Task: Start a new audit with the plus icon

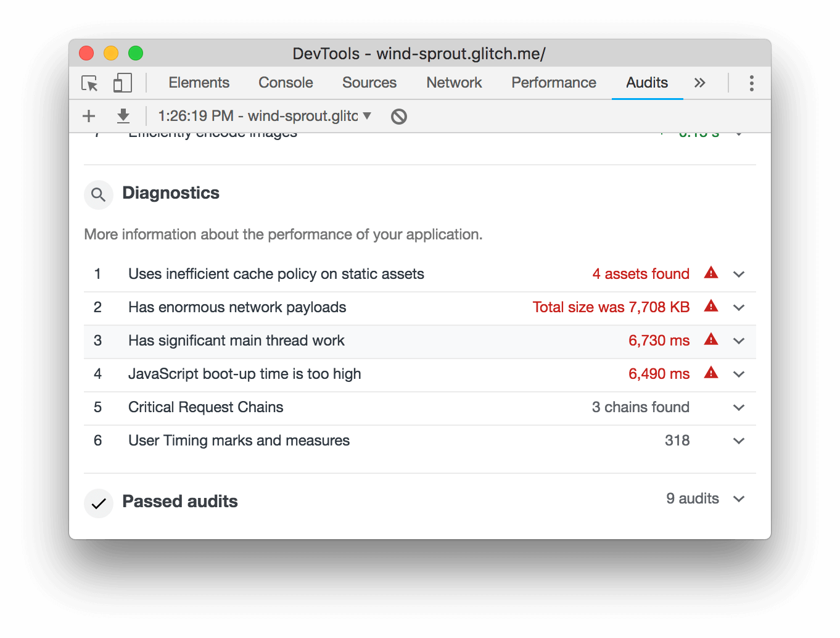Action: [88, 116]
